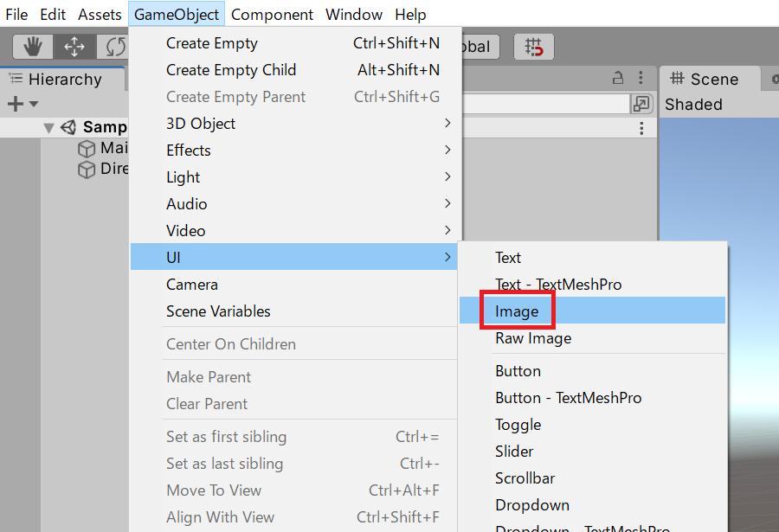Select the Rotate tool
Image resolution: width=779 pixels, height=532 pixels.
114,47
